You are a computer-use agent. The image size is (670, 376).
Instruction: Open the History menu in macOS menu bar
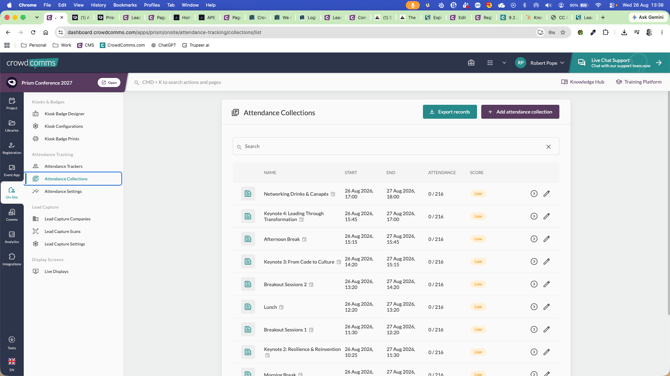pos(98,5)
